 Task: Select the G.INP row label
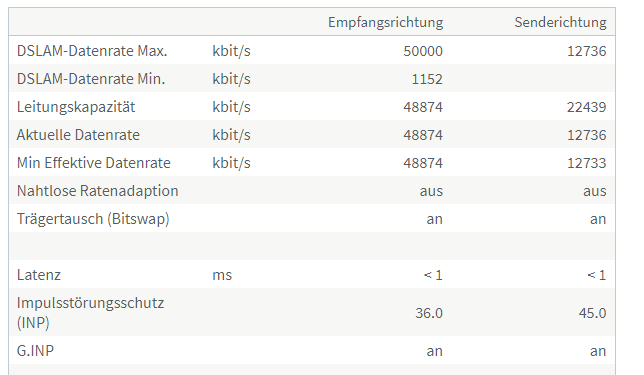tap(35, 351)
